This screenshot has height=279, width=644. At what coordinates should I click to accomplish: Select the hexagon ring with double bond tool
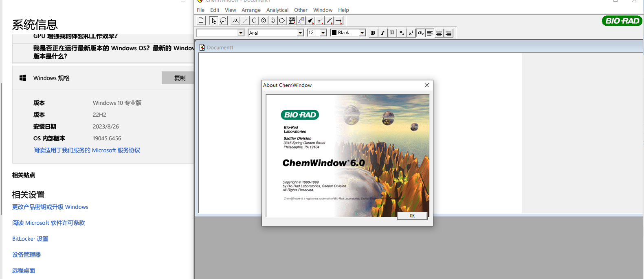pyautogui.click(x=273, y=21)
